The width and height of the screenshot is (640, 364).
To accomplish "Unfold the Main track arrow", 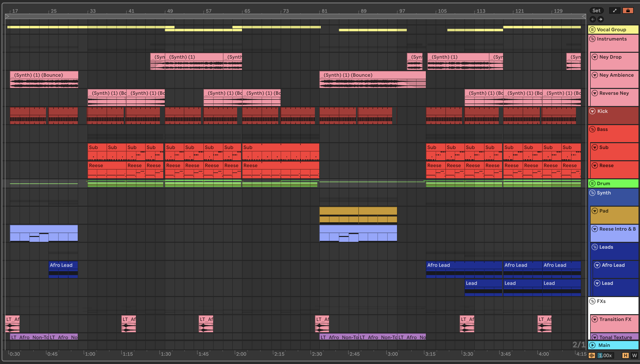I will [592, 345].
